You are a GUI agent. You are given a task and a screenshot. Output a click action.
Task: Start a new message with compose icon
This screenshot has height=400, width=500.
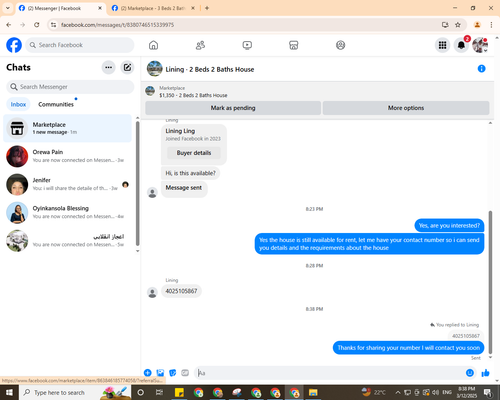click(x=127, y=67)
